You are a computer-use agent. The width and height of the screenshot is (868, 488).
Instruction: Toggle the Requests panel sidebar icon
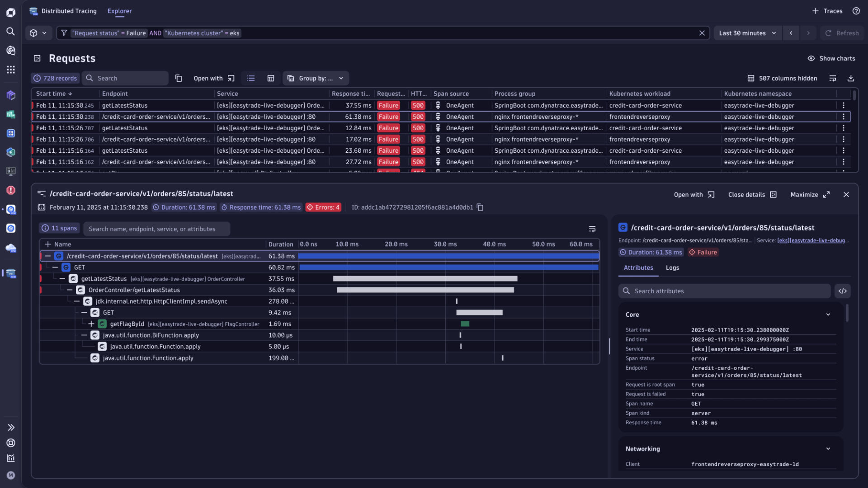pos(37,58)
